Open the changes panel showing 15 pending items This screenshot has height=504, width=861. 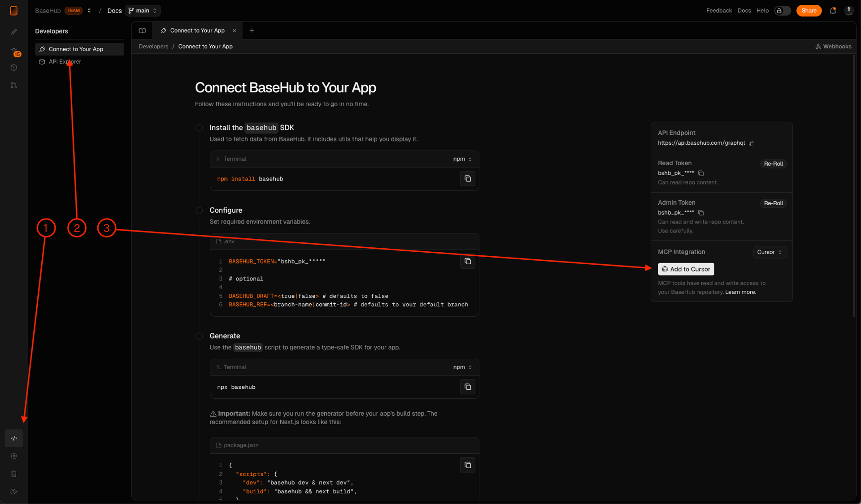tap(14, 51)
